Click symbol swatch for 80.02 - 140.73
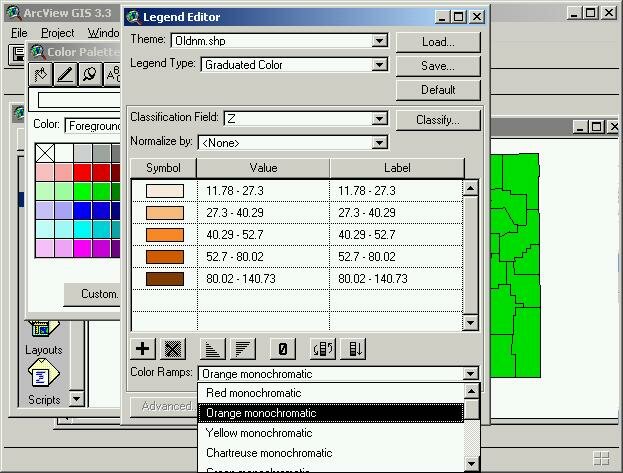The width and height of the screenshot is (623, 473). [x=165, y=279]
